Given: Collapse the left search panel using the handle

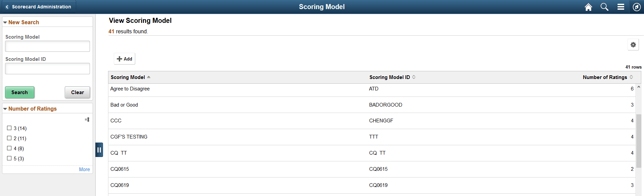Looking at the screenshot, I should tap(99, 150).
